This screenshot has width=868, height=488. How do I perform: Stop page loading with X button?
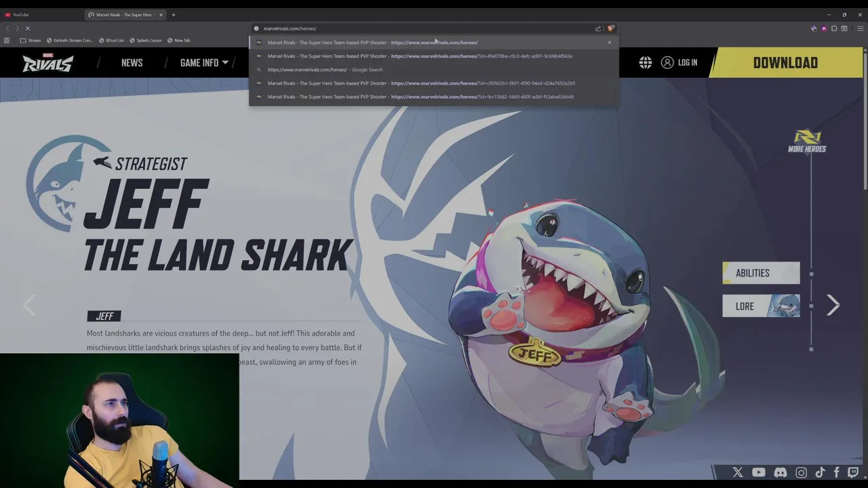click(x=27, y=28)
